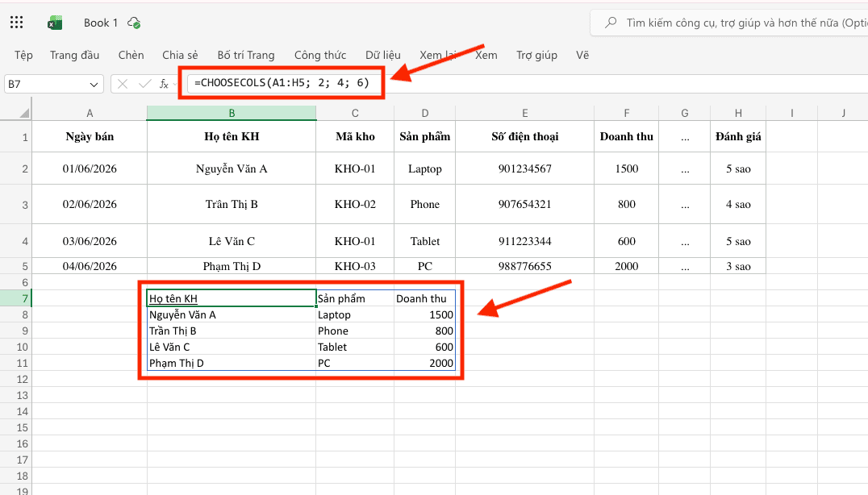Click the 'Ngày bán' header cell
Viewport: 868px width, 495px height.
pos(90,136)
